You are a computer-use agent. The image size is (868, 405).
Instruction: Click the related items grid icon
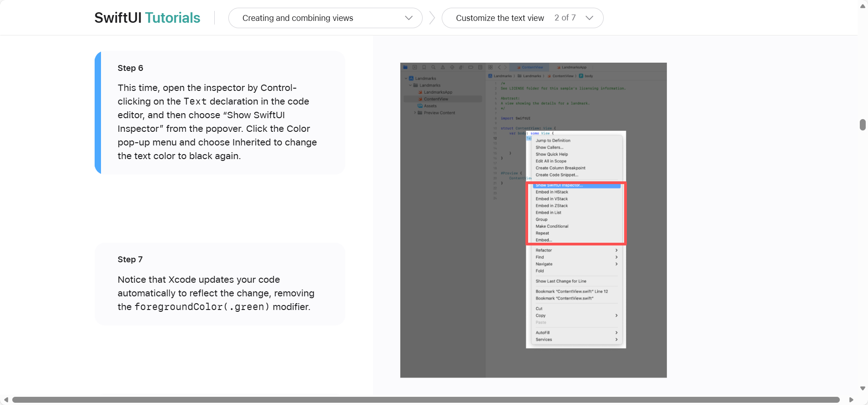490,67
